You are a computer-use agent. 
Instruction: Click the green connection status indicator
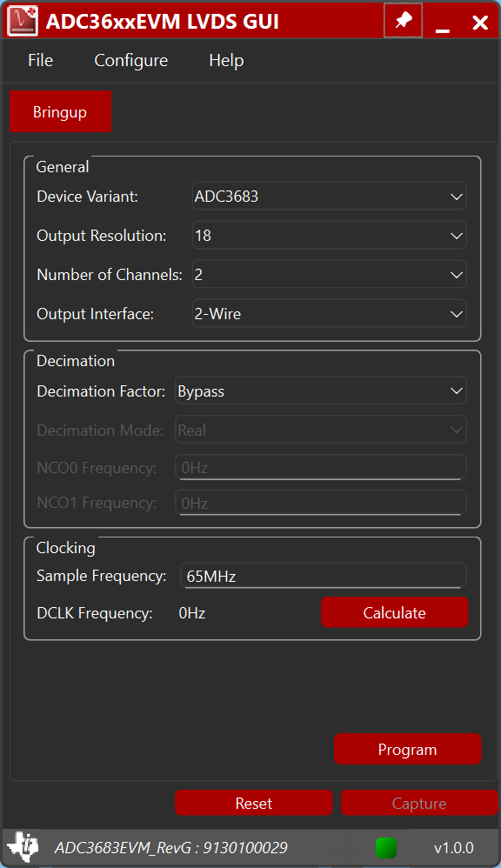(x=385, y=848)
